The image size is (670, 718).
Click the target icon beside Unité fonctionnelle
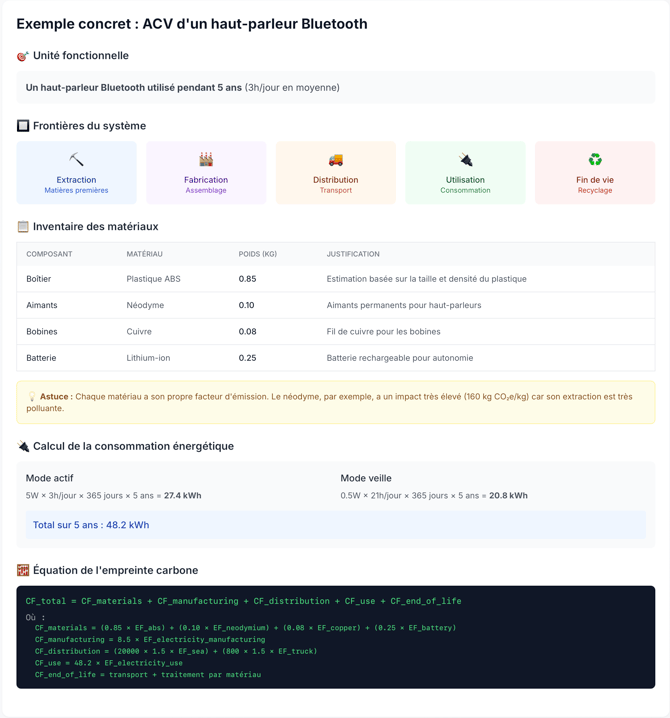(23, 56)
